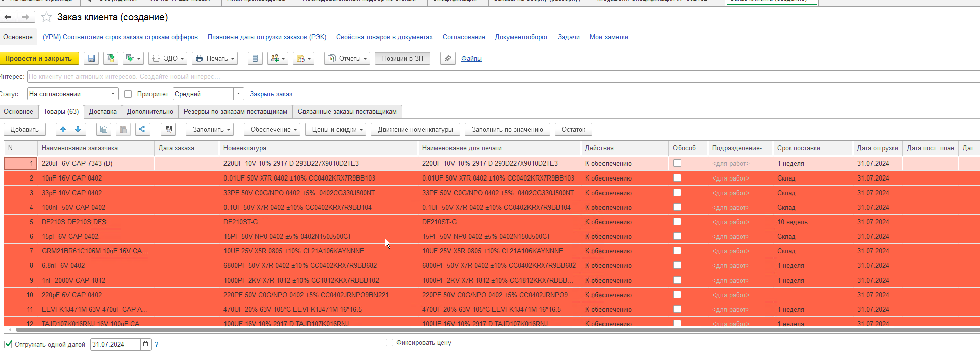Screen dimensions: 980x359
Task: Move row down with blue down arrow
Action: pos(78,130)
